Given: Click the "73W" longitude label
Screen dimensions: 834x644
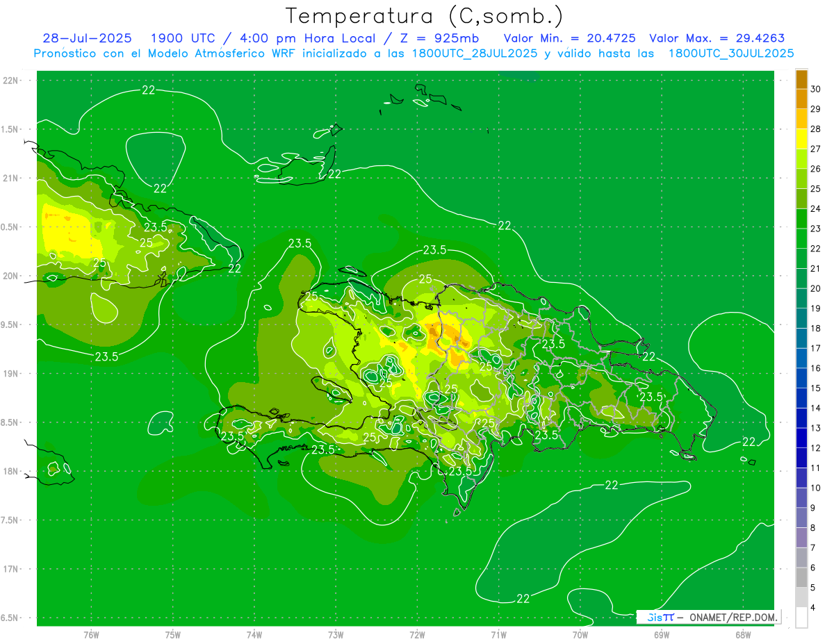Looking at the screenshot, I should coord(336,634).
